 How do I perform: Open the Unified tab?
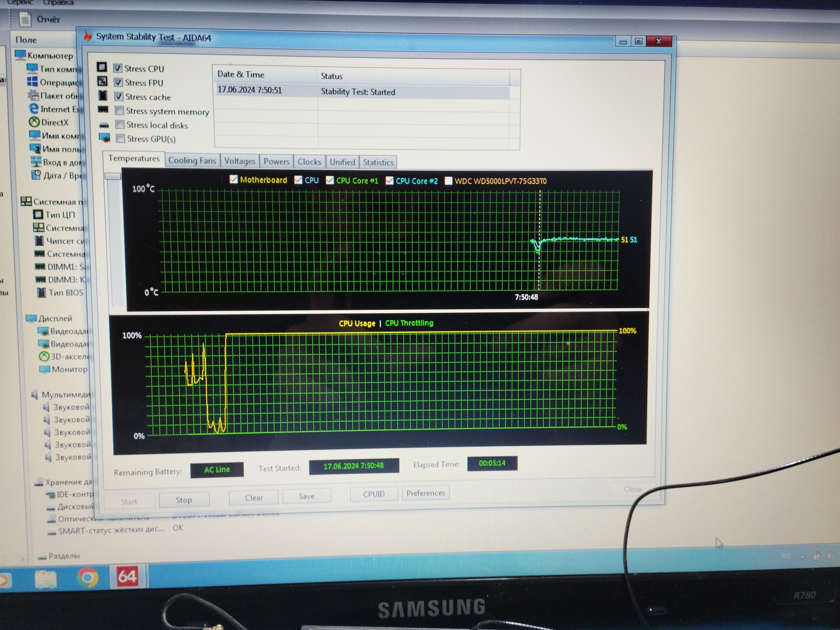pos(342,162)
